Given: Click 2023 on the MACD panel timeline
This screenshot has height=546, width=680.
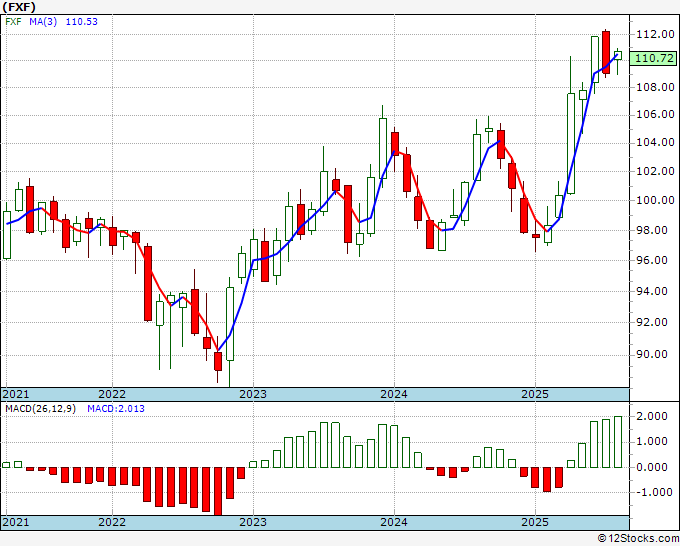Looking at the screenshot, I should tap(253, 522).
